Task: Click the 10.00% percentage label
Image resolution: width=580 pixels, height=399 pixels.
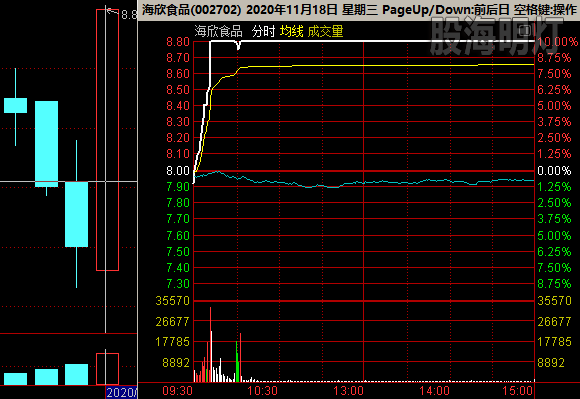Action: (x=557, y=42)
